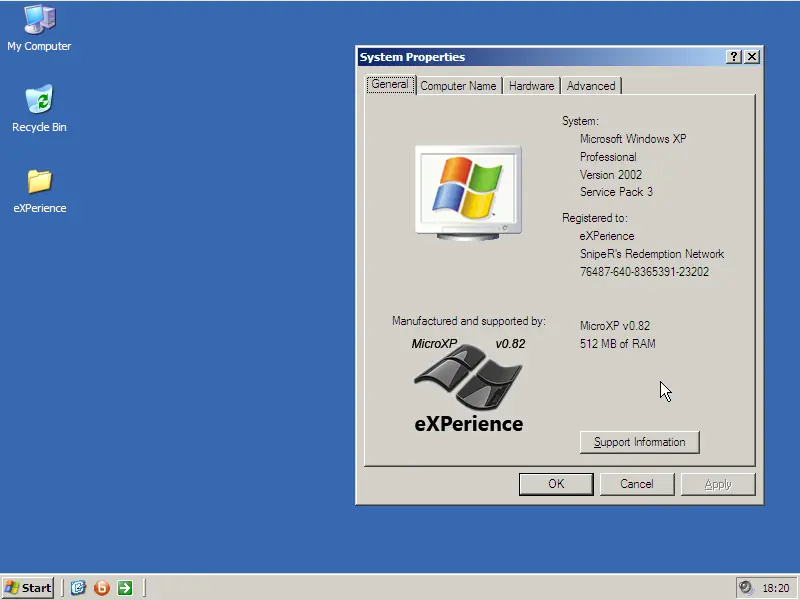The image size is (800, 600).
Task: Select the eXPerience folder on desktop
Action: [x=39, y=191]
